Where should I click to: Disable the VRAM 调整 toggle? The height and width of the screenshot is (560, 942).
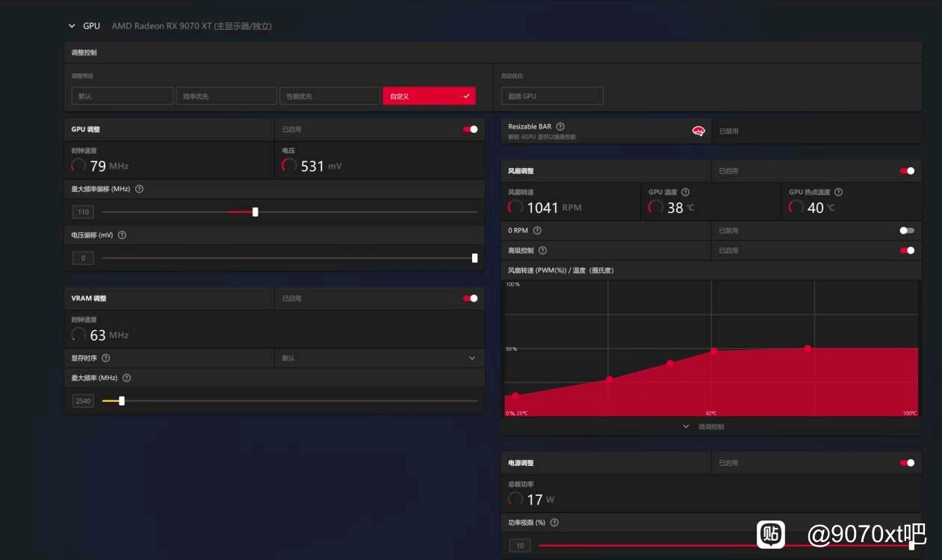point(470,298)
